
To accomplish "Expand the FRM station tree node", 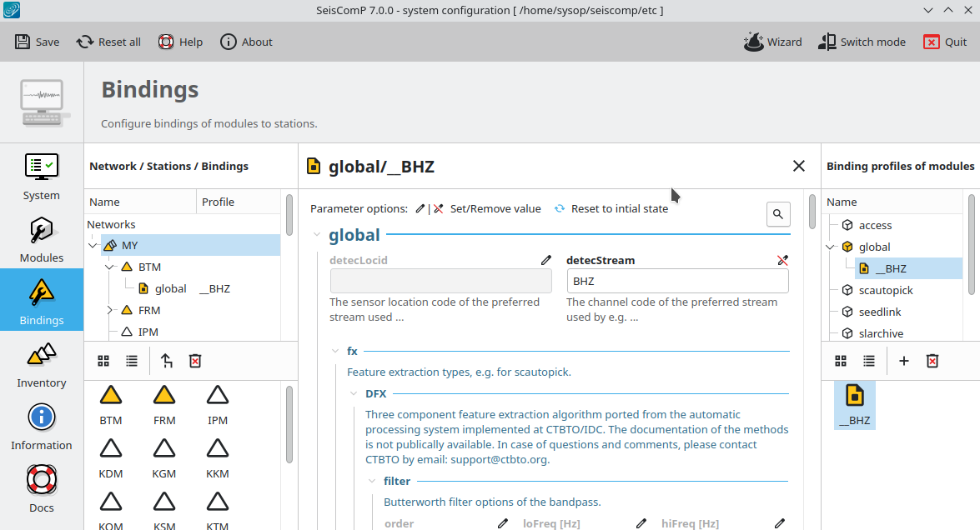I will coord(109,310).
